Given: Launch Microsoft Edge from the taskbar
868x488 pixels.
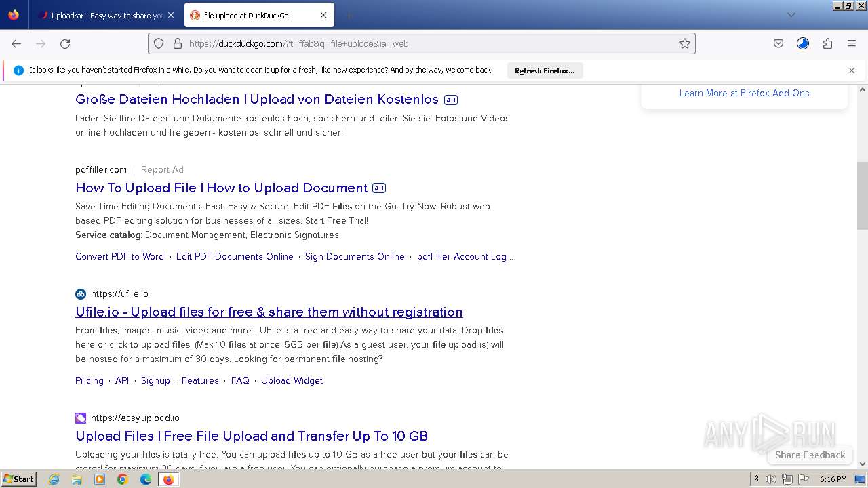Looking at the screenshot, I should pyautogui.click(x=146, y=479).
